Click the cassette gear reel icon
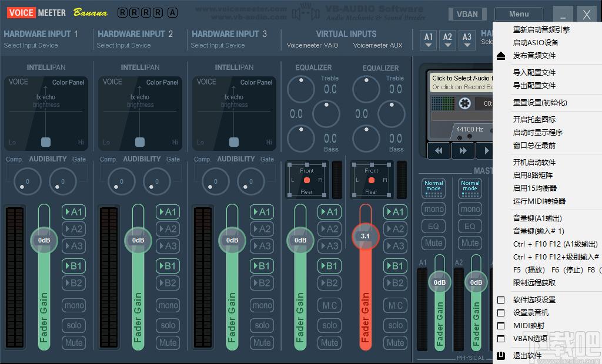The width and height of the screenshot is (602, 364). point(464,103)
